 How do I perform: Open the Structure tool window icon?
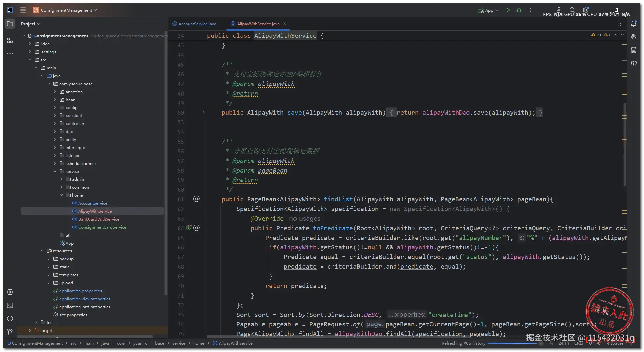point(10,40)
